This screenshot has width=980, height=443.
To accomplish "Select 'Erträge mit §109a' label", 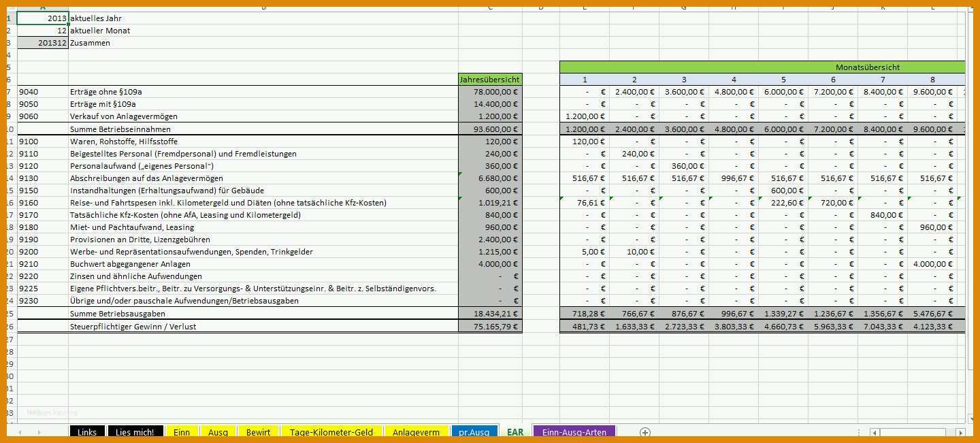I will (x=103, y=104).
